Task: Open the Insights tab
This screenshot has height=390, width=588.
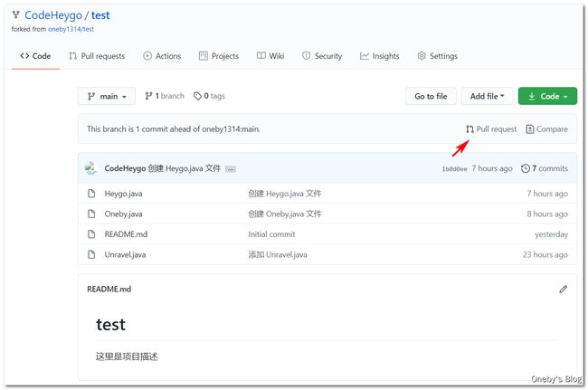Action: [x=380, y=56]
